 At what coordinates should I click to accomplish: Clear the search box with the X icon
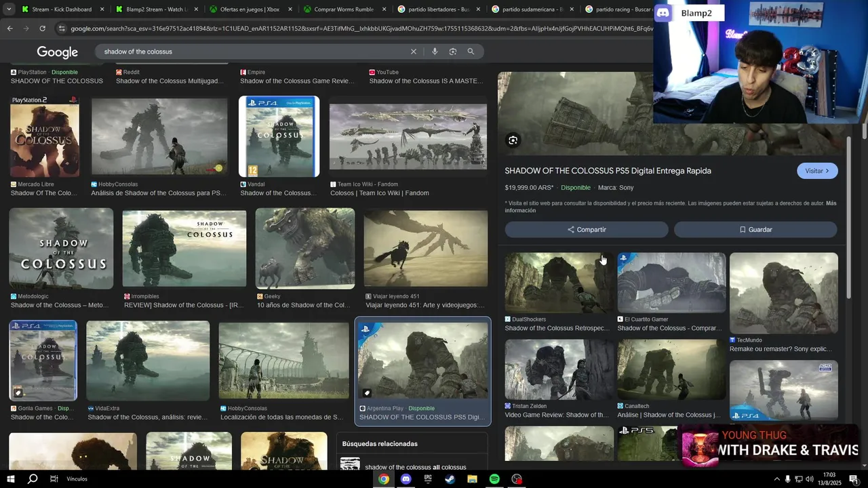click(x=414, y=52)
